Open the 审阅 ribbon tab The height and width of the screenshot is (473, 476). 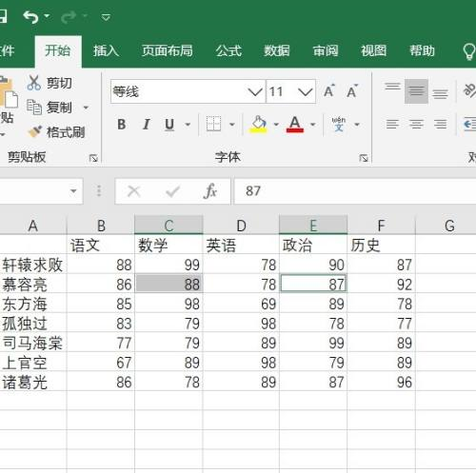point(326,50)
